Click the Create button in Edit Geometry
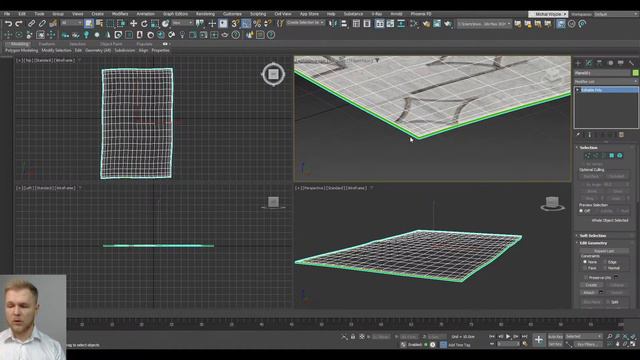This screenshot has height=360, width=640. tap(591, 285)
